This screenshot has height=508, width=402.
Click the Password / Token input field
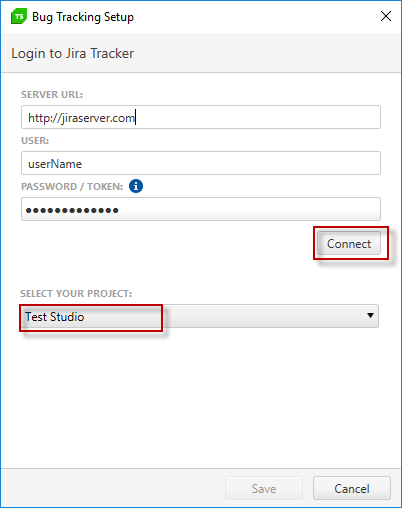[201, 209]
